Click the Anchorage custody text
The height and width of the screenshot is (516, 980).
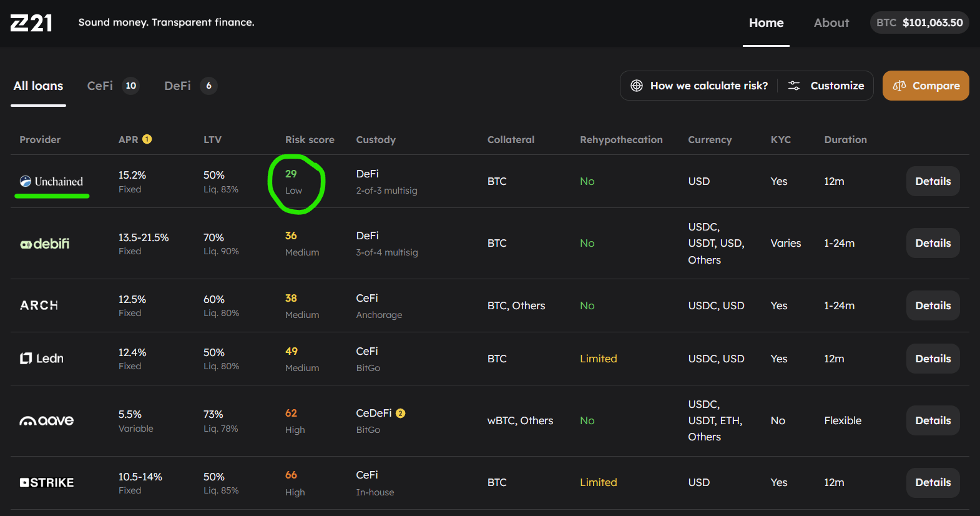(x=379, y=315)
